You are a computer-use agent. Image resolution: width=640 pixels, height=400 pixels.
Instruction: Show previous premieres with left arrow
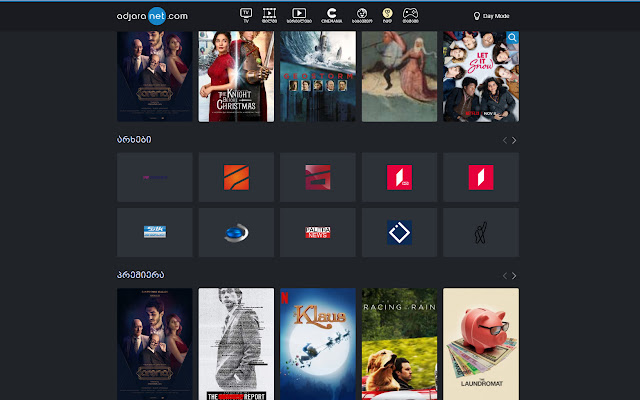(505, 276)
